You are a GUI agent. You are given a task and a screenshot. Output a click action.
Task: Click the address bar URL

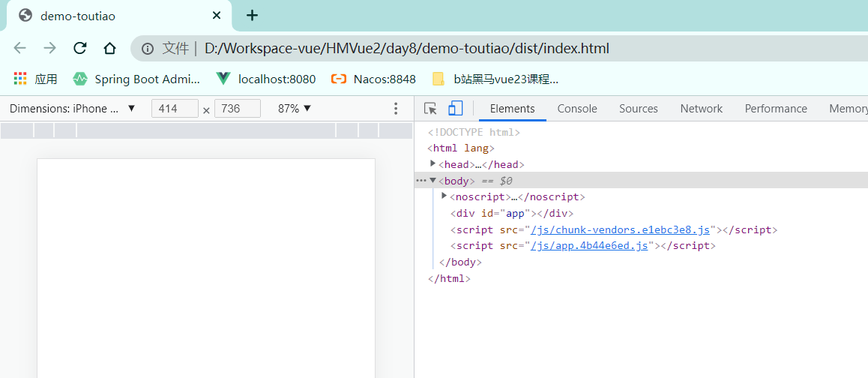(407, 49)
